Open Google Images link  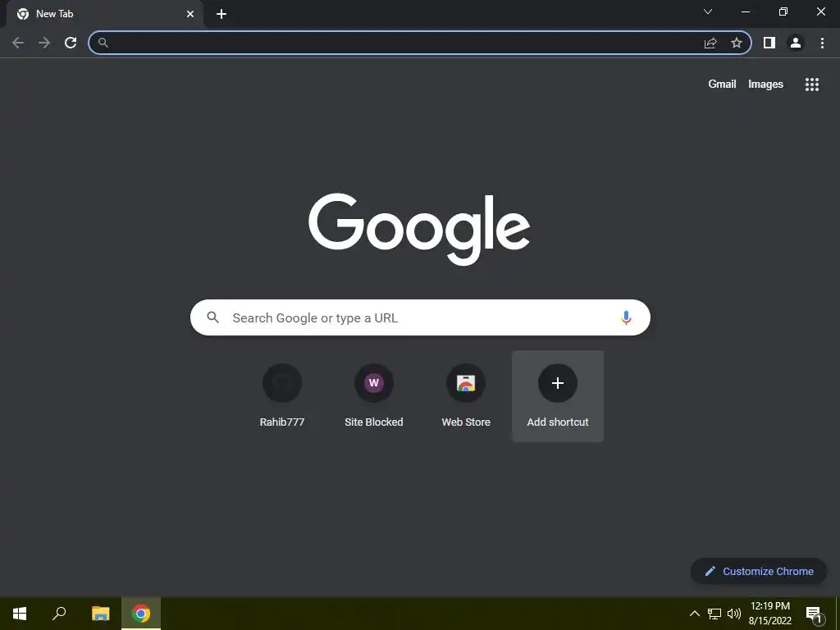coord(765,84)
